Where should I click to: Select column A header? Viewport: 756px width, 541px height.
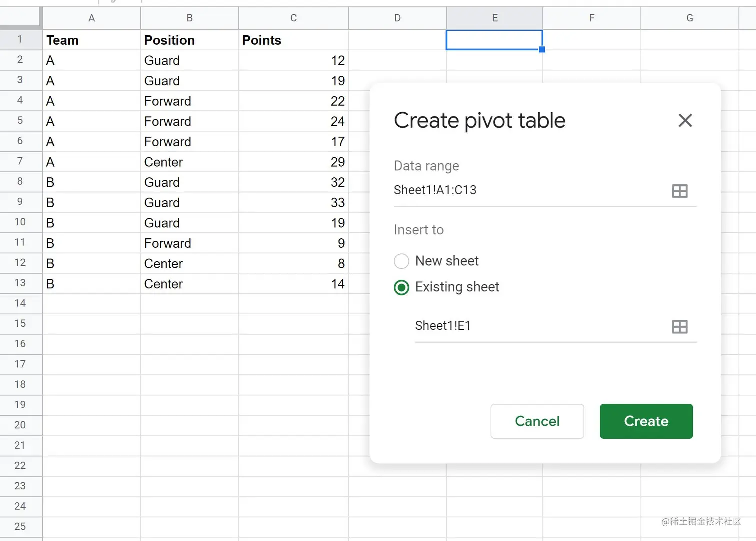(91, 18)
